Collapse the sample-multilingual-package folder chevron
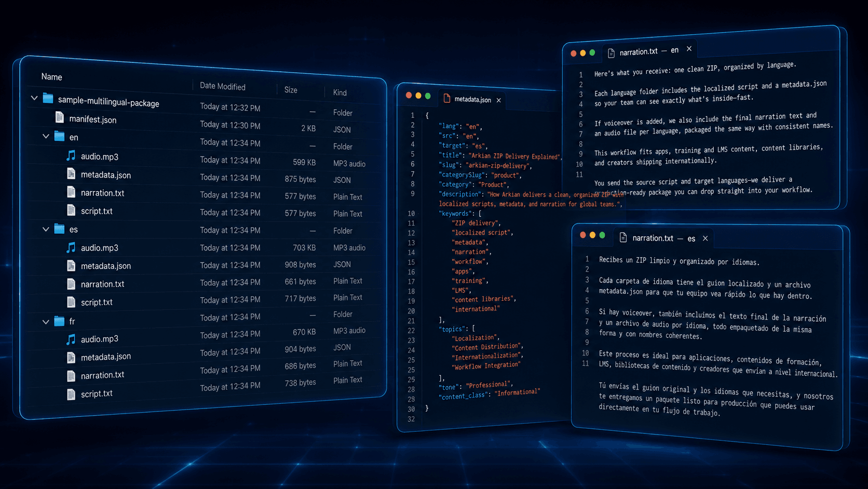Screen dimensions: 868x489 click(34, 98)
